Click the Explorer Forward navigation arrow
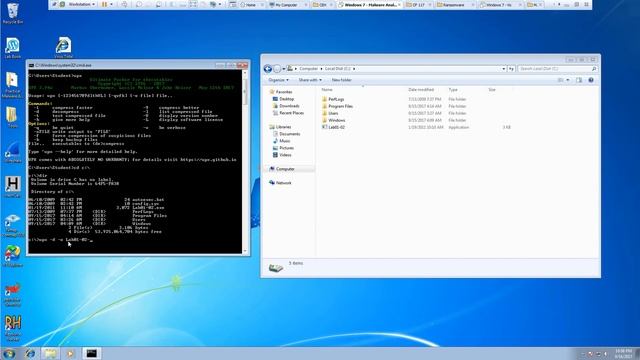This screenshot has height=360, width=640. click(277, 69)
